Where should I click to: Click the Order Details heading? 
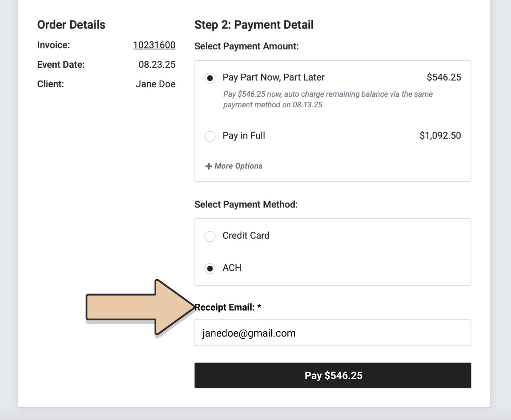coord(71,25)
